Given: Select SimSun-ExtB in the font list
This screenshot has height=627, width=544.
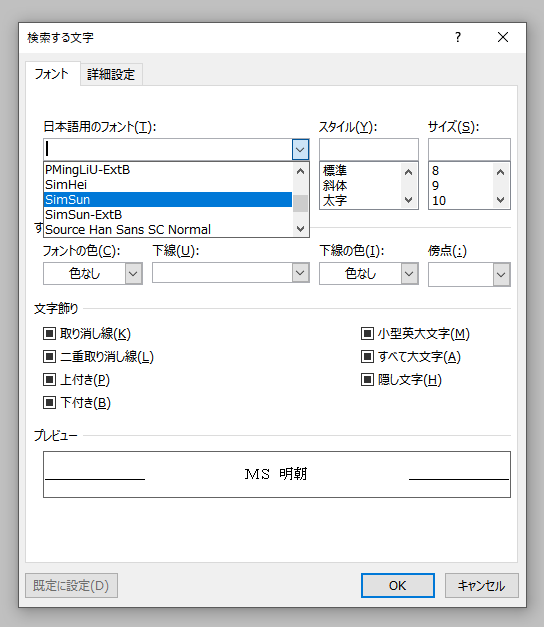Looking at the screenshot, I should click(x=168, y=214).
